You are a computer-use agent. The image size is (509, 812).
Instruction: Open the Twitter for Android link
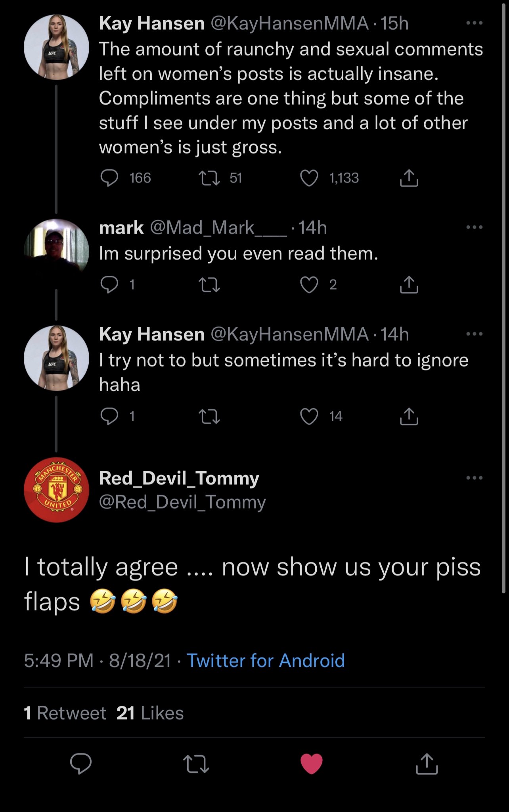tap(265, 661)
